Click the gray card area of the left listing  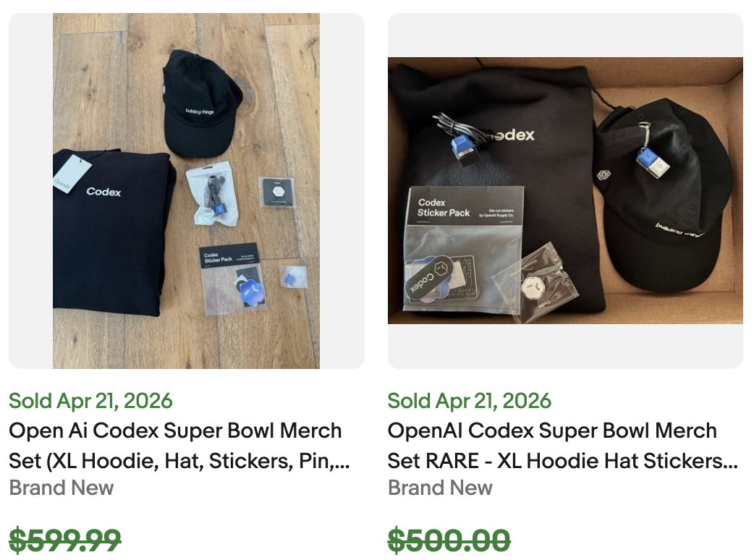(x=29, y=190)
